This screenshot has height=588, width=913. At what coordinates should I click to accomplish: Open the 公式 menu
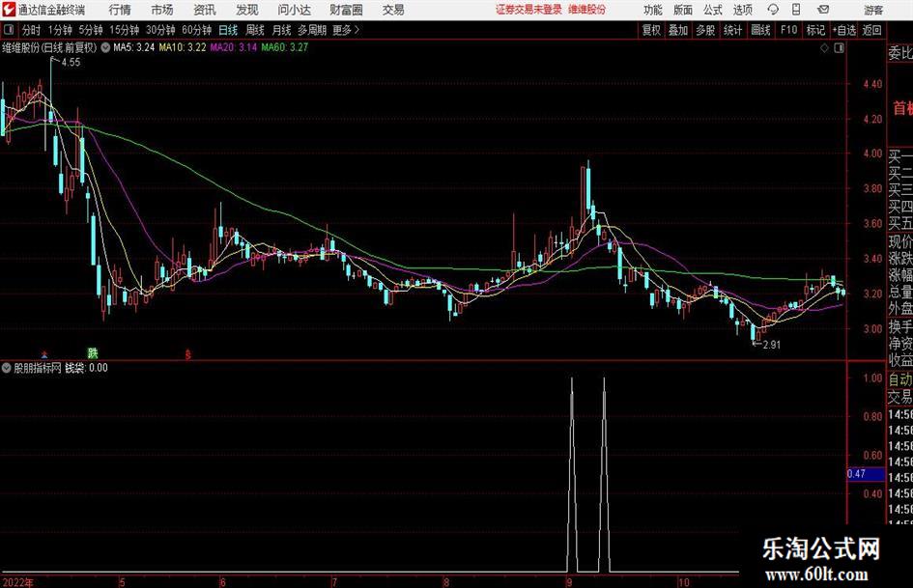713,10
